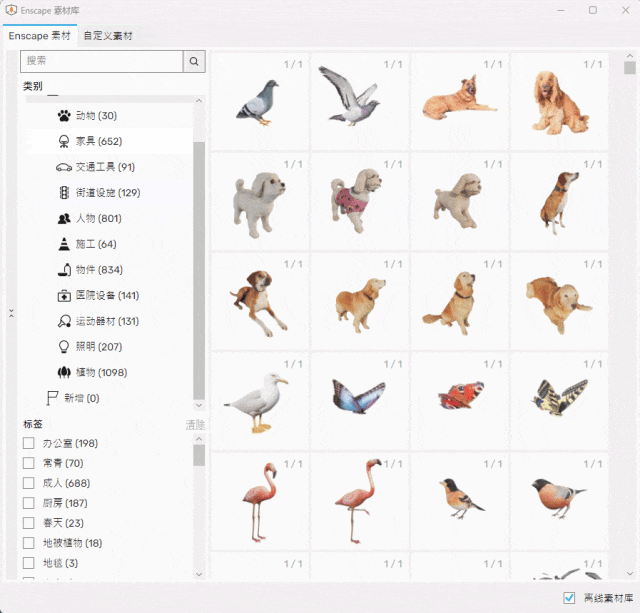This screenshot has height=613, width=640.
Task: Click the 运动器材 (131) label
Action: [x=107, y=321]
